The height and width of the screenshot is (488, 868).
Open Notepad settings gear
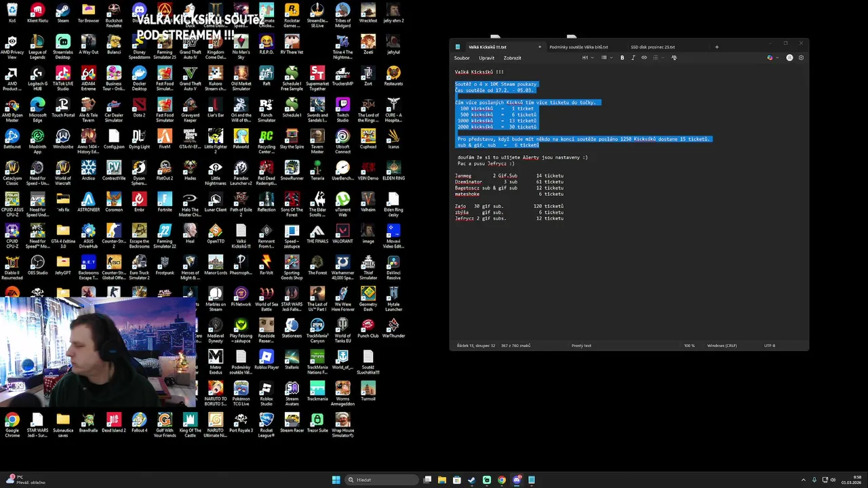[x=801, y=58]
